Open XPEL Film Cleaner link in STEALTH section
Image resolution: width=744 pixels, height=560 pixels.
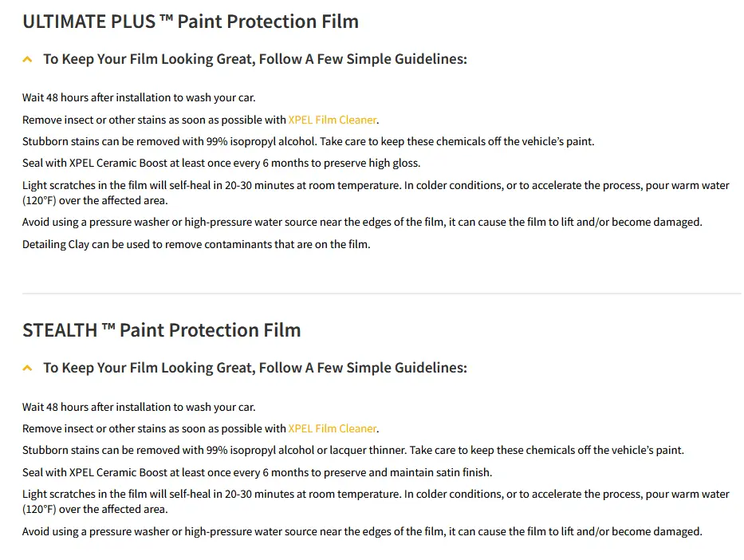[332, 428]
